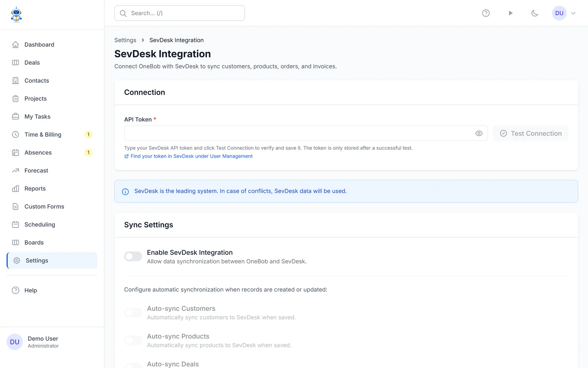588x368 pixels.
Task: Click Demo User profile at sidebar bottom
Action: click(52, 342)
